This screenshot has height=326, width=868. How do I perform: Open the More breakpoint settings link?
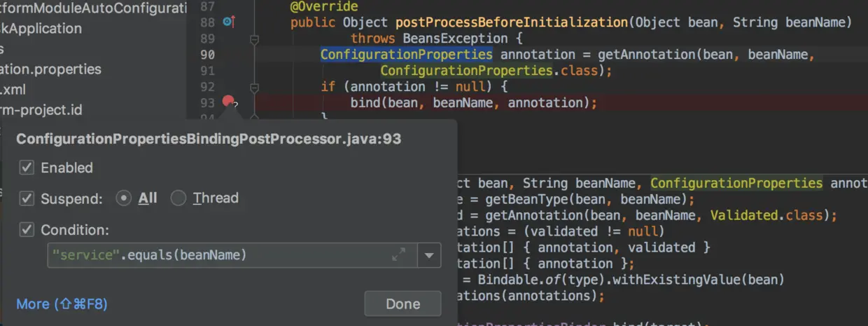click(x=62, y=304)
